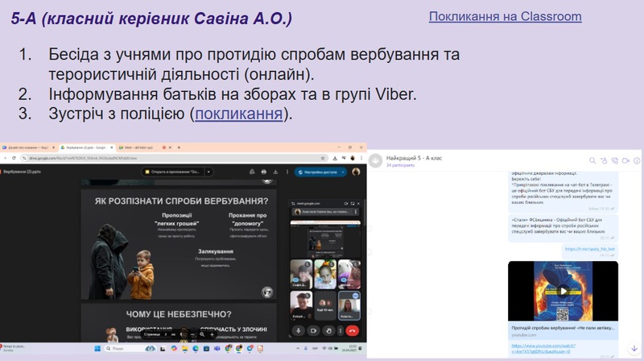
Task: Switch to the Дизайн без назви browser tab
Action: pos(29,147)
